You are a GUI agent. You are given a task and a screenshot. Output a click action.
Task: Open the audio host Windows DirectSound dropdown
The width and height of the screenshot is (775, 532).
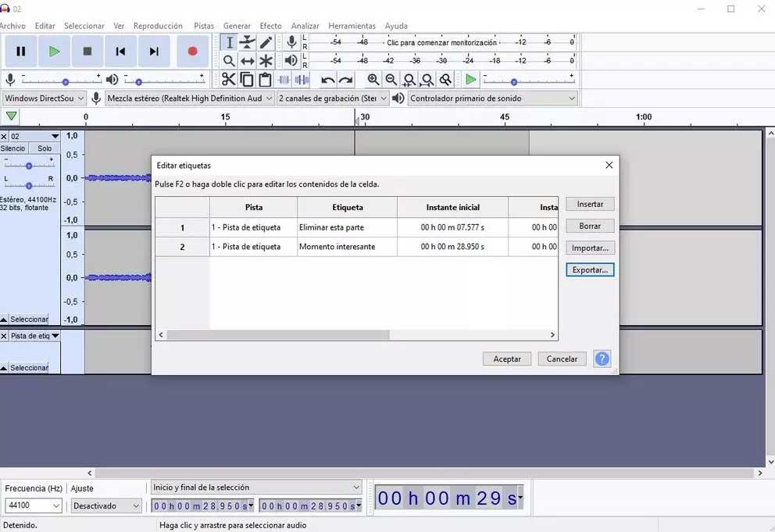click(44, 98)
